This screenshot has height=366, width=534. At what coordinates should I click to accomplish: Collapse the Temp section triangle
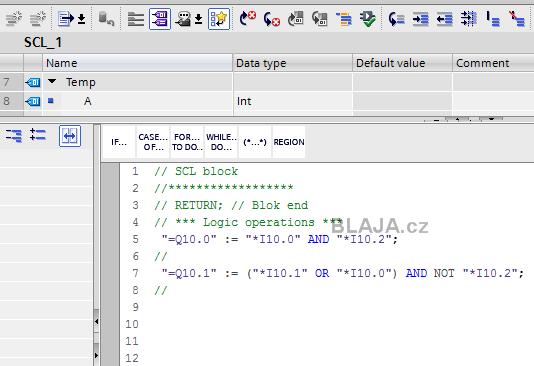point(52,81)
